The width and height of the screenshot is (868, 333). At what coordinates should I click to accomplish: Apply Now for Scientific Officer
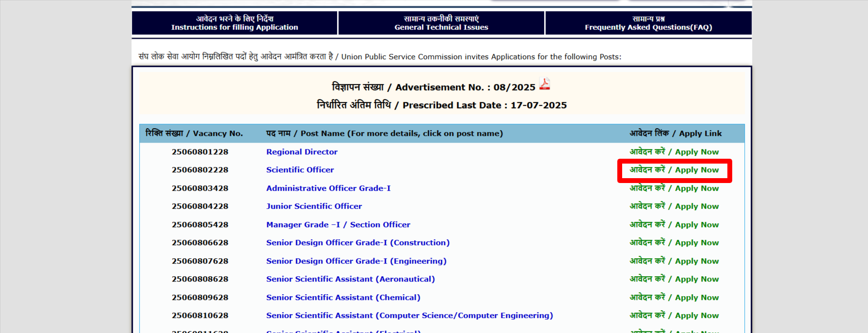click(674, 170)
